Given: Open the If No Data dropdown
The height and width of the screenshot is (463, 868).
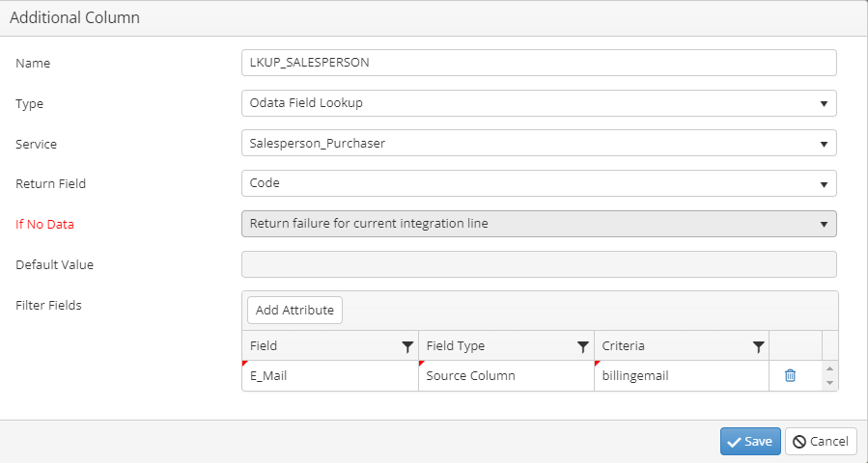Looking at the screenshot, I should coord(539,224).
